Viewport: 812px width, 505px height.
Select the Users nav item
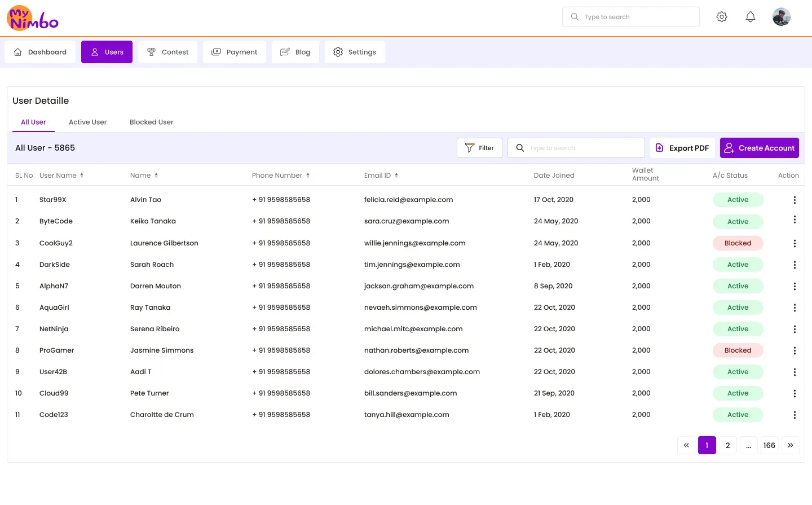(x=107, y=52)
